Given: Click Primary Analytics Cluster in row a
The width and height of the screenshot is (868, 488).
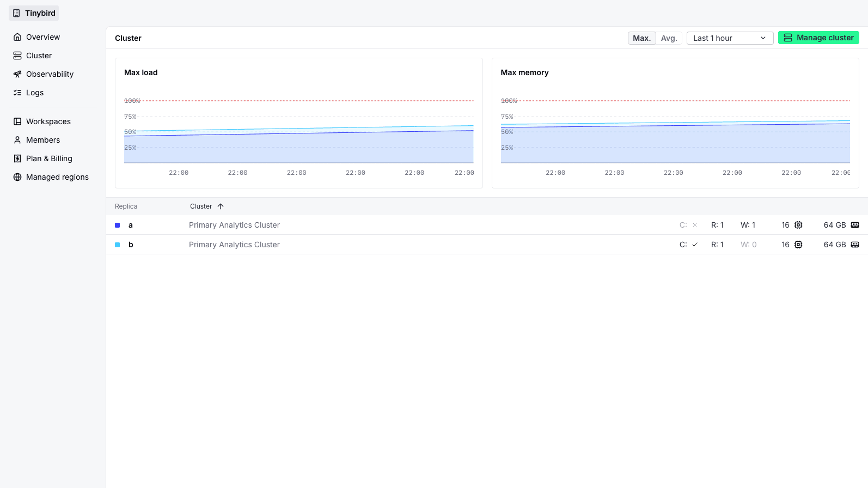Looking at the screenshot, I should coord(234,225).
